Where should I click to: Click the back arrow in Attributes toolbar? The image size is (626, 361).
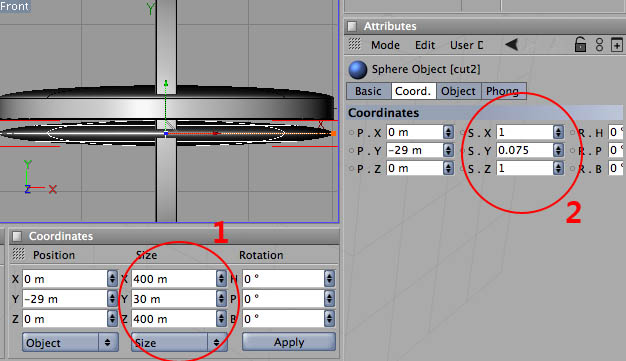pyautogui.click(x=512, y=44)
